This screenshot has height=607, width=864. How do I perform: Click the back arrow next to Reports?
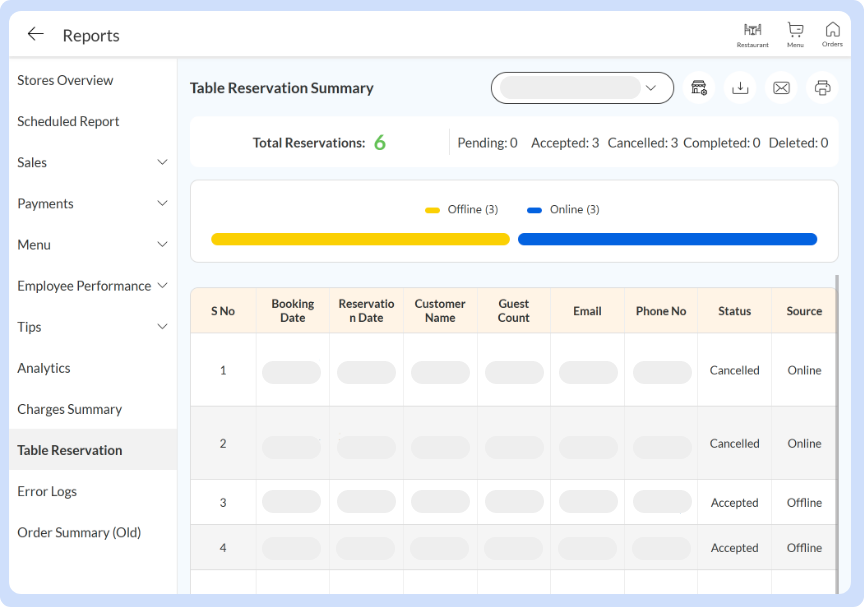click(x=35, y=34)
